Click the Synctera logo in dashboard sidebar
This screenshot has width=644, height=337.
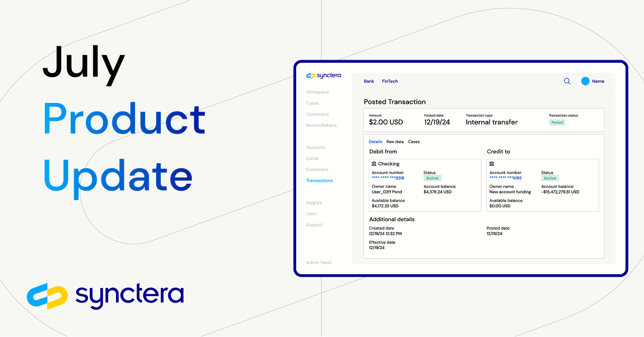coord(324,76)
